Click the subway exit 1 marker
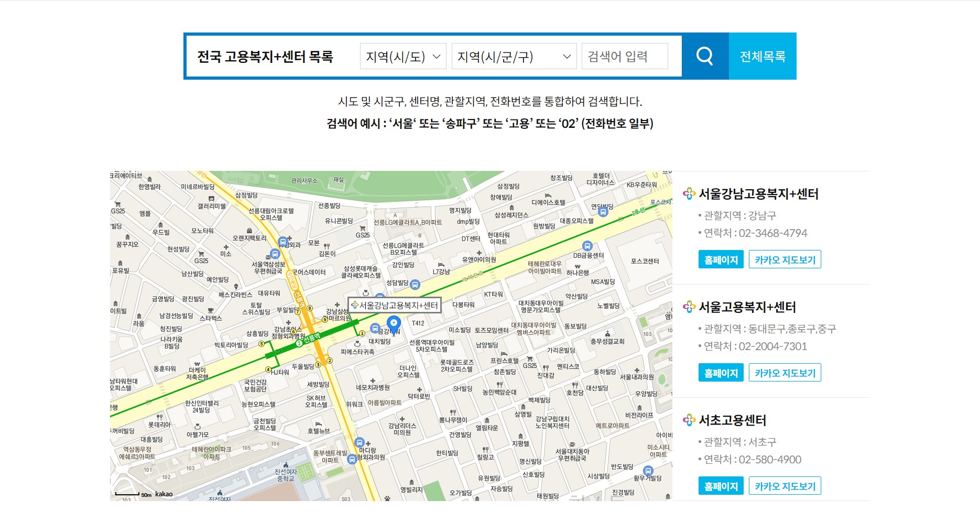This screenshot has width=980, height=532. [362, 333]
